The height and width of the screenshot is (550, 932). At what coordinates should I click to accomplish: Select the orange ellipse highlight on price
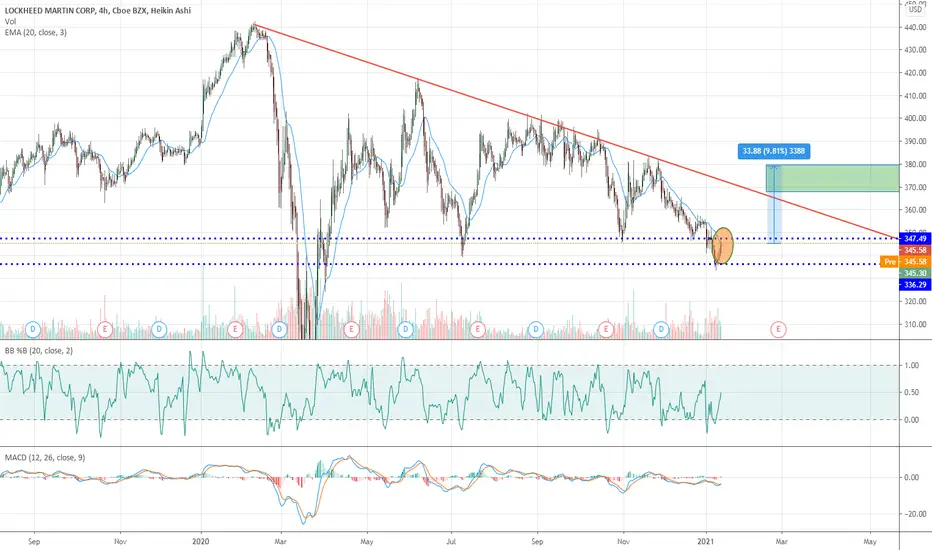coord(723,246)
